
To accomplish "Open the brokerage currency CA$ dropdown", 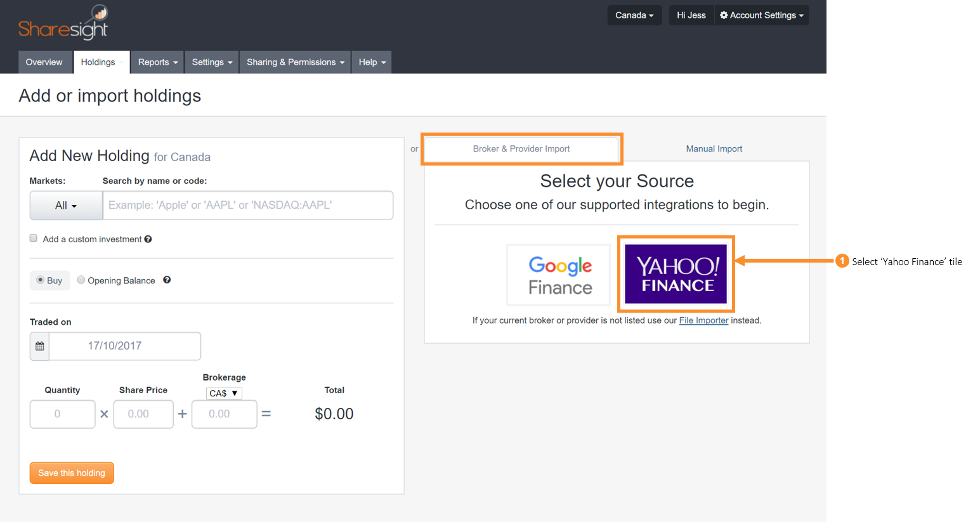I will coord(224,393).
